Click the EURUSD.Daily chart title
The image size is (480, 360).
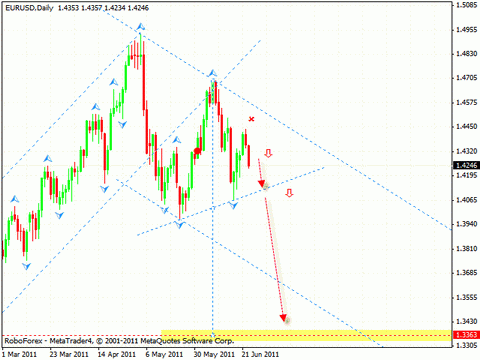click(x=29, y=8)
